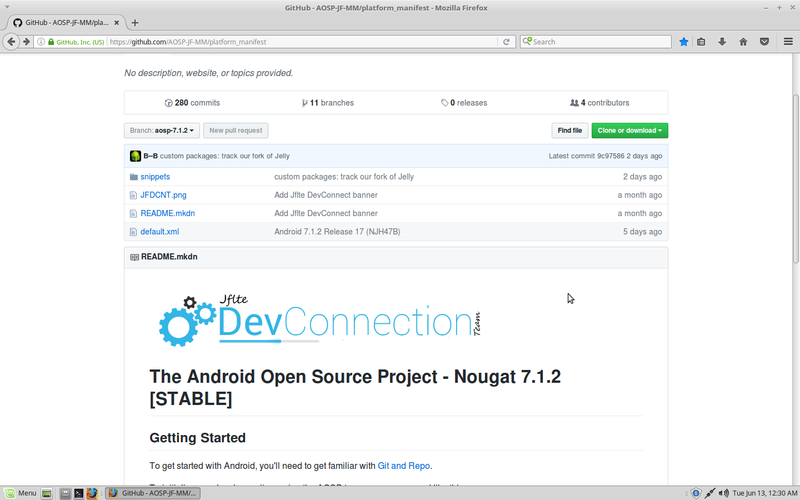Image resolution: width=800 pixels, height=500 pixels.
Task: Click the Jflte DevConnection banner image
Action: coord(319,320)
